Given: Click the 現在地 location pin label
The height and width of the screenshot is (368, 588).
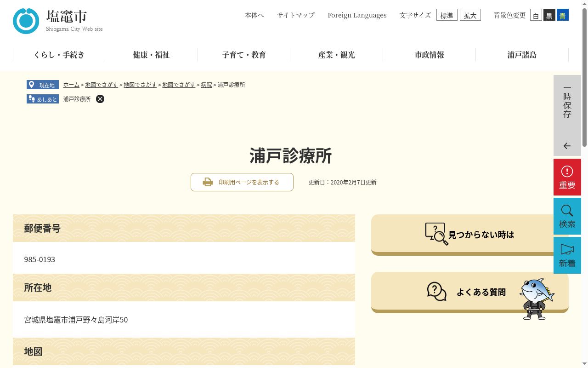Looking at the screenshot, I should pyautogui.click(x=43, y=85).
